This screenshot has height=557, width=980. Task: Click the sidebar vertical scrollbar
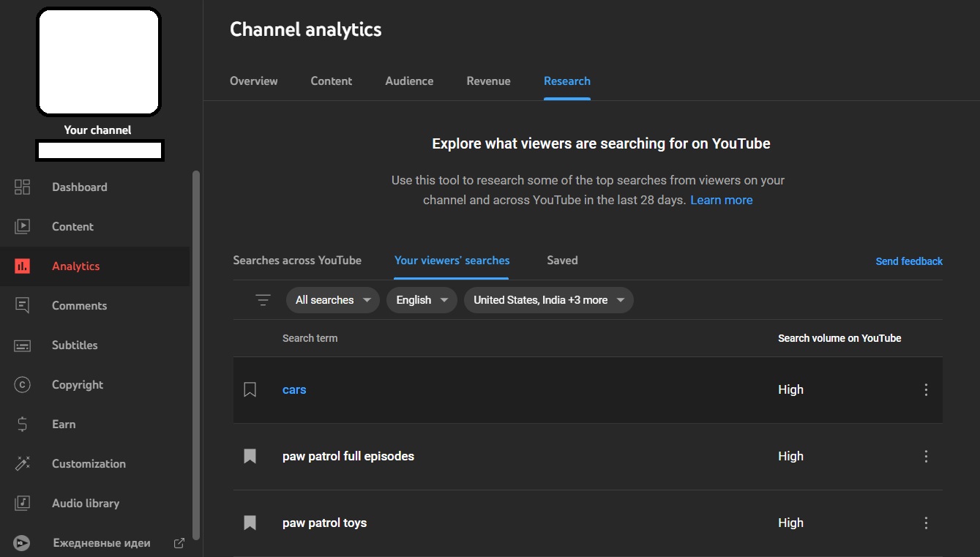coord(195,355)
